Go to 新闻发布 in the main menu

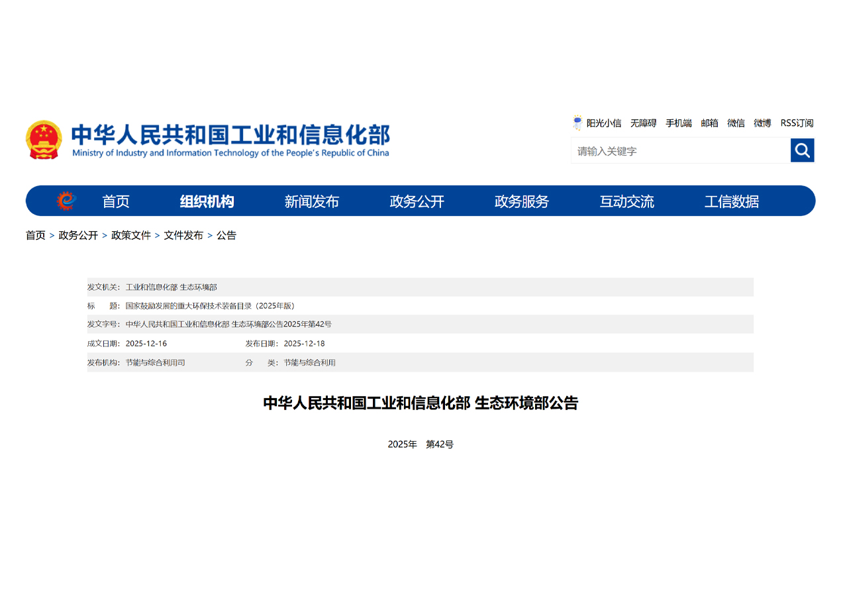(x=311, y=201)
